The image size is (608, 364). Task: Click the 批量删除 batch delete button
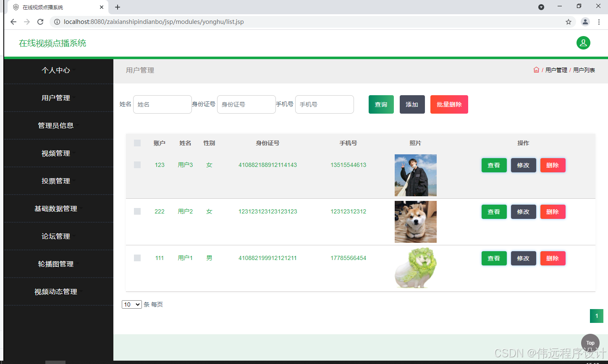(x=449, y=104)
